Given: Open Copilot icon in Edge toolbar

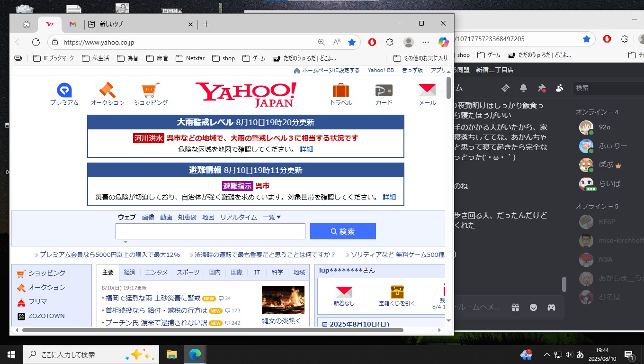Looking at the screenshot, I should 443,42.
